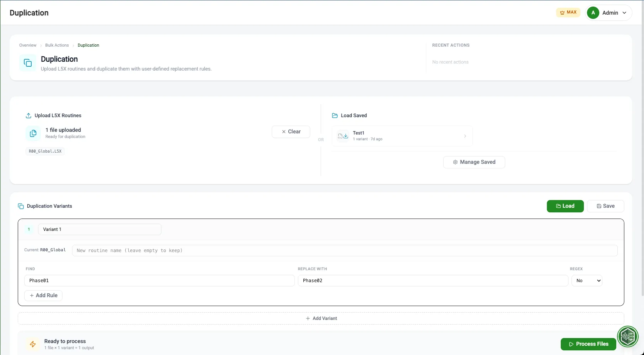The width and height of the screenshot is (644, 355).
Task: Go to Bulk Actions breadcrumb
Action: pos(57,45)
